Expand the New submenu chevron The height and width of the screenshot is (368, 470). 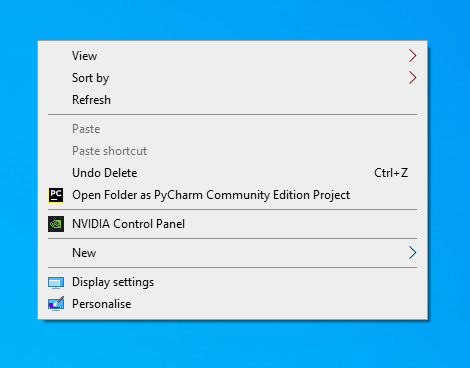pyautogui.click(x=413, y=253)
